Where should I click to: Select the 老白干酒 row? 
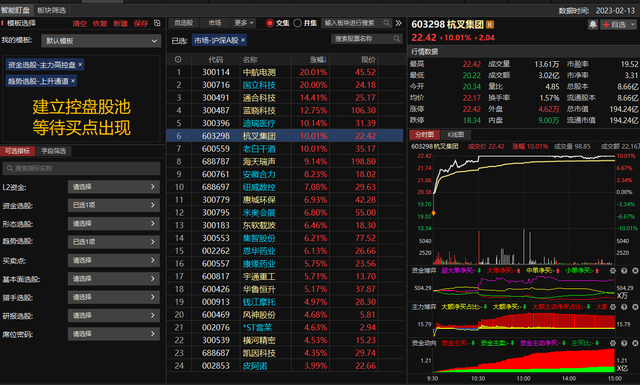285,149
